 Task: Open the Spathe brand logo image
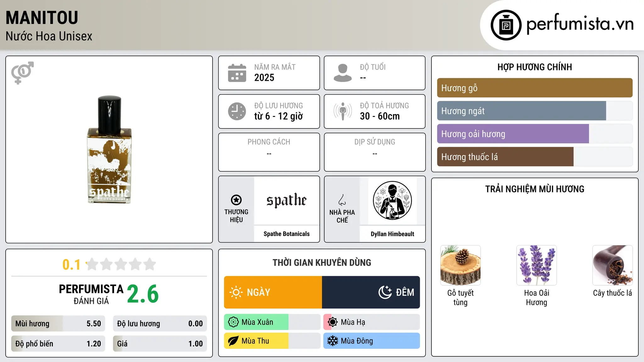[x=286, y=200]
